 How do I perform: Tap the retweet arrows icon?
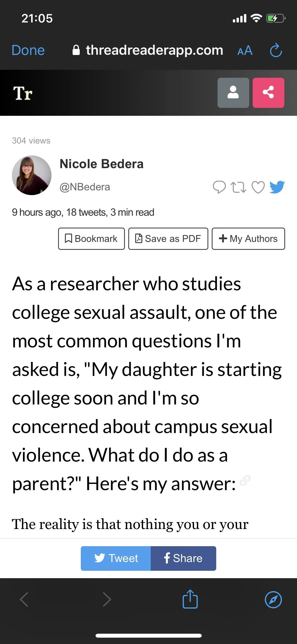coord(238,187)
